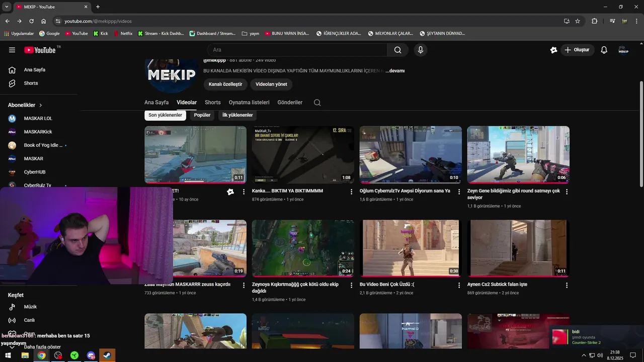Open Discord from the taskbar
The width and height of the screenshot is (644, 362).
click(x=91, y=355)
